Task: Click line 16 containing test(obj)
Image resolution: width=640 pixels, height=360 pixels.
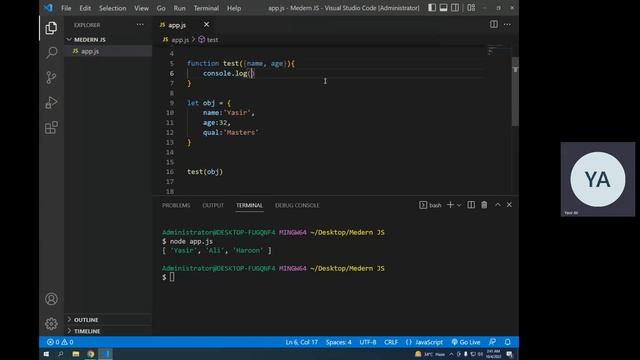Action: [x=205, y=172]
